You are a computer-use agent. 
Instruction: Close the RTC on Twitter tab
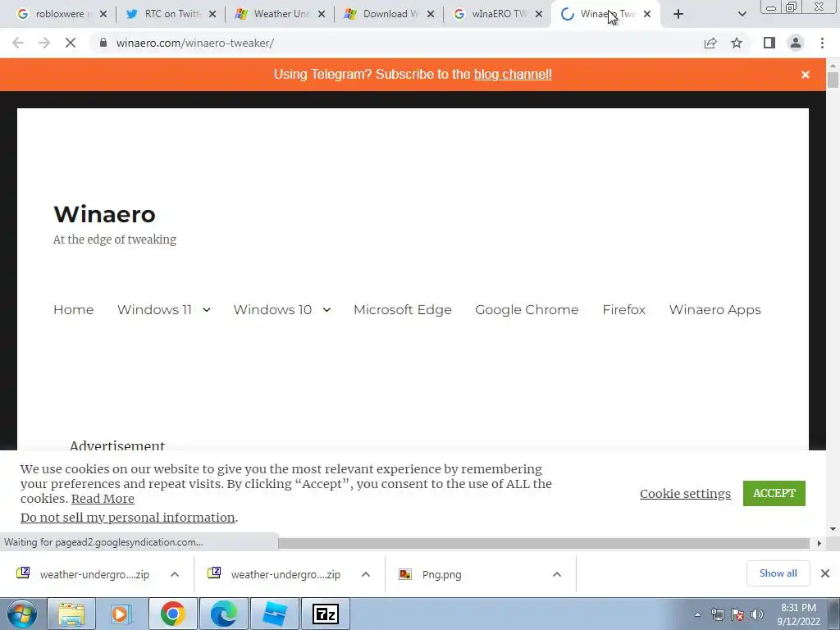click(212, 14)
